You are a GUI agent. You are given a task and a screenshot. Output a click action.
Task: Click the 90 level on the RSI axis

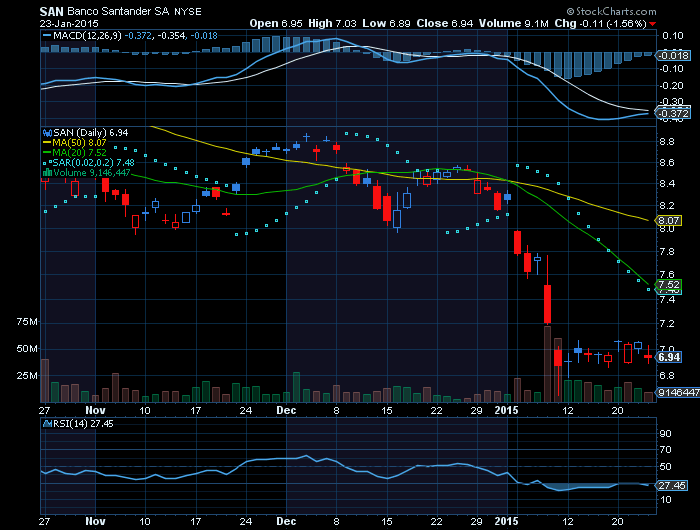(x=665, y=434)
